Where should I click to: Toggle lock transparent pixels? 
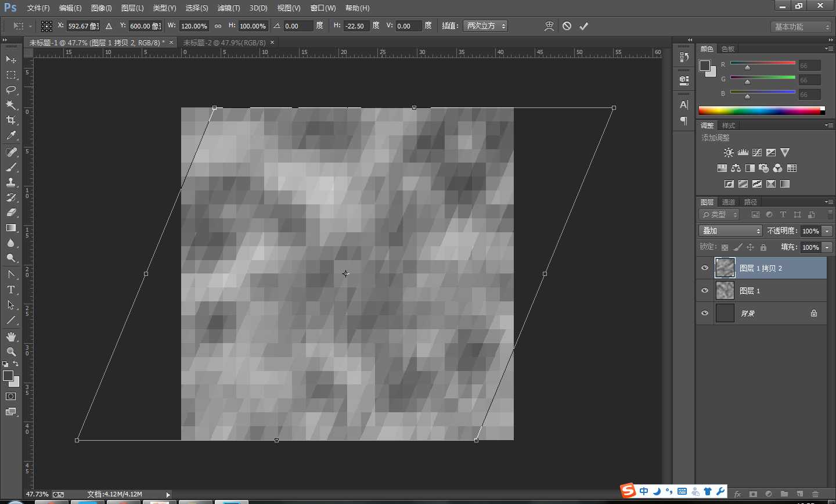coord(725,247)
